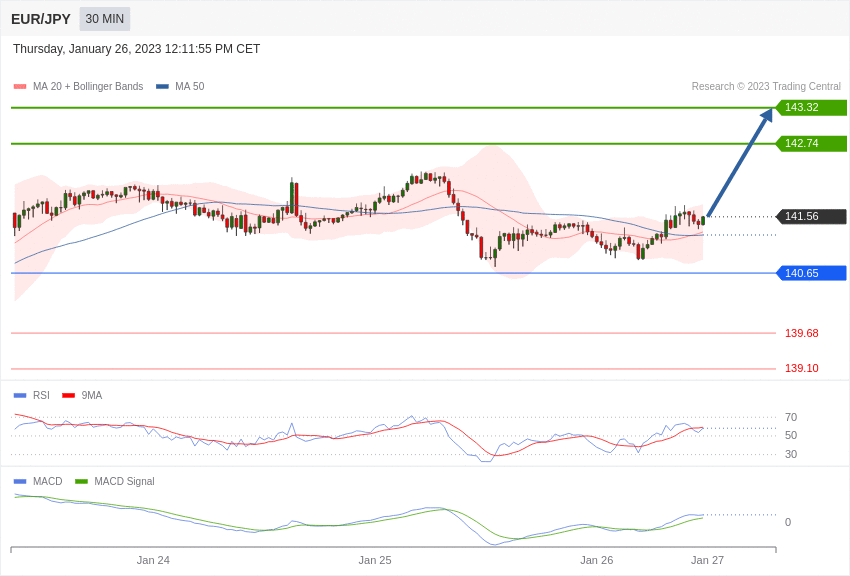Click the MACD 0 axis value
The height and width of the screenshot is (576, 850).
788,522
